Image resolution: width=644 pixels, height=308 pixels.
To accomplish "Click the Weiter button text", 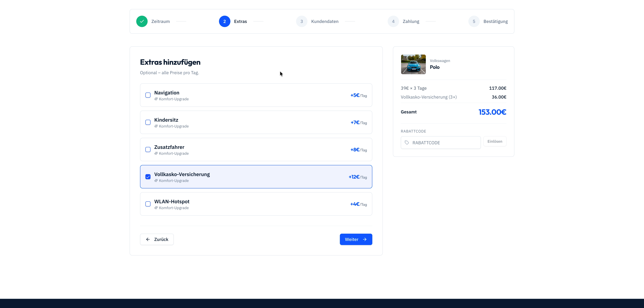I will click(351, 240).
